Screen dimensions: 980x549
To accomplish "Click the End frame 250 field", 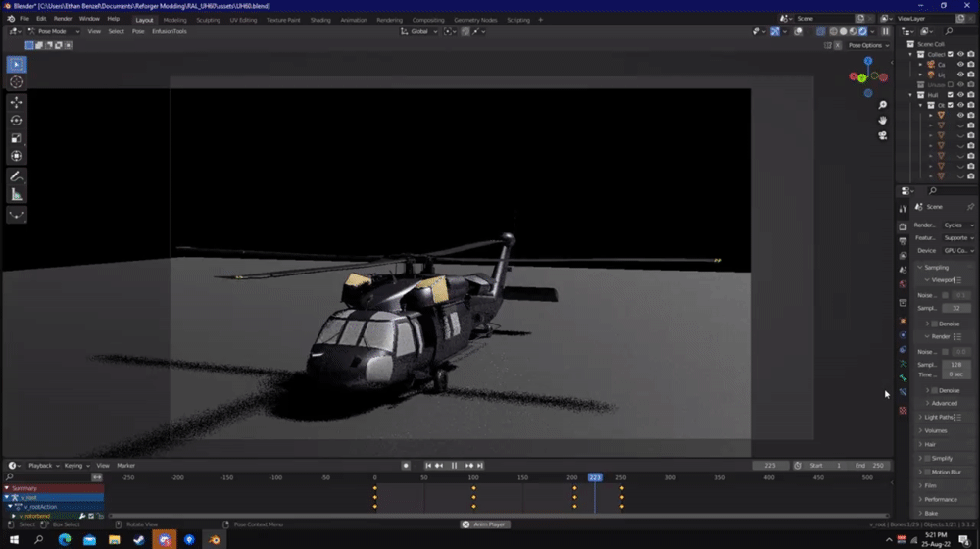I will 870,466.
